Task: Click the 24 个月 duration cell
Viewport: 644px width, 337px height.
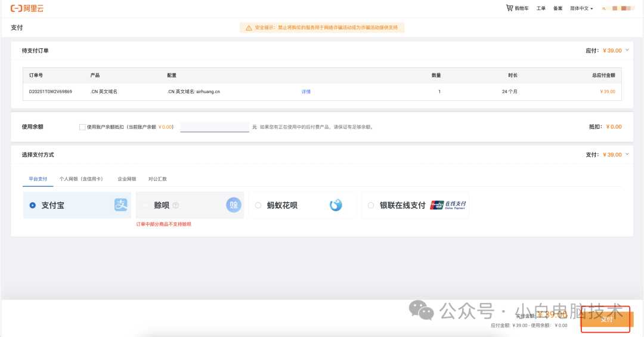Action: click(509, 92)
